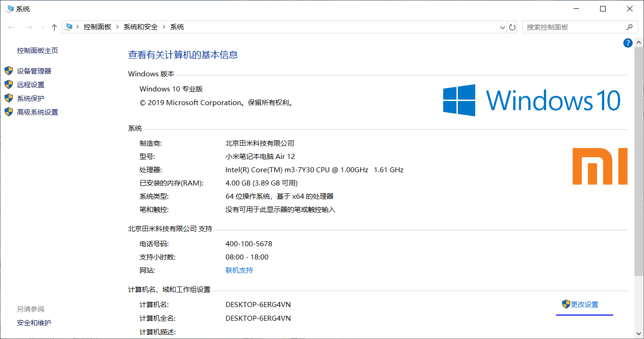Select 系统和安全 in the breadcrumb
This screenshot has height=339, width=644.
click(140, 27)
